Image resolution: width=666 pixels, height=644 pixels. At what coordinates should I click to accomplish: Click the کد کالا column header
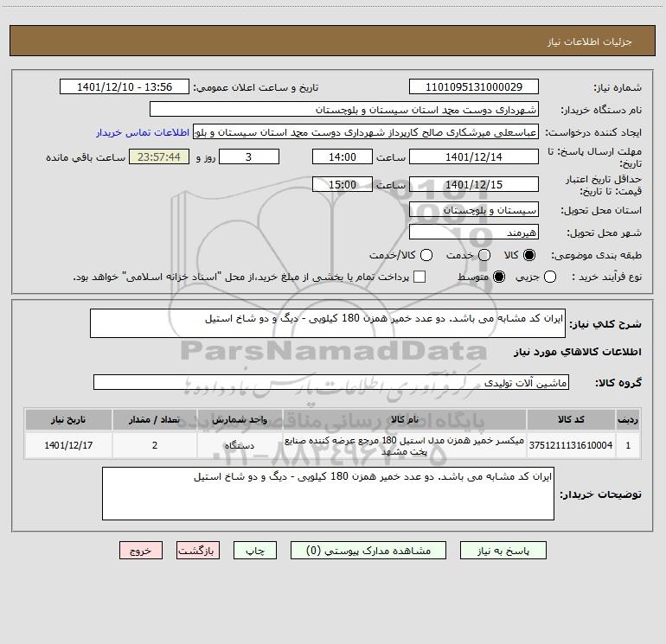click(571, 420)
